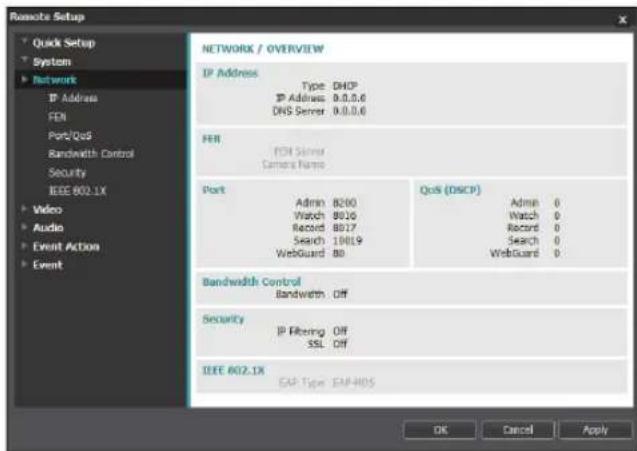
Task: Expand the Audio tree arrow
Action: point(25,227)
